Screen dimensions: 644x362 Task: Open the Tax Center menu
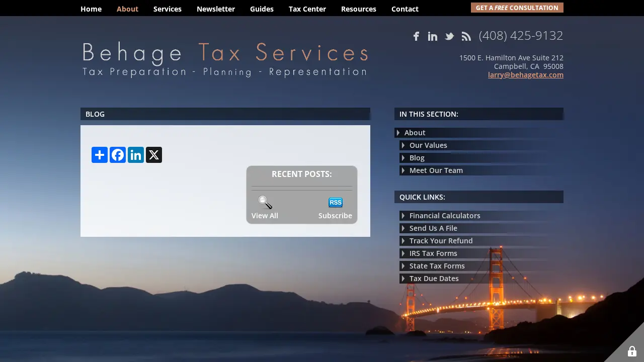tap(307, 9)
